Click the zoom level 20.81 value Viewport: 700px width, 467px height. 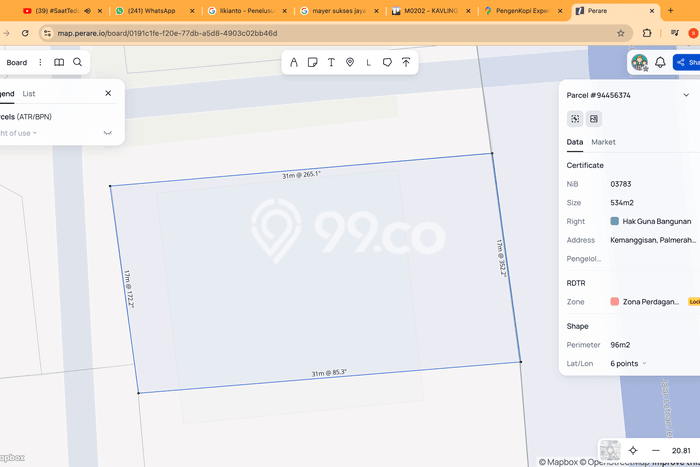click(x=681, y=450)
